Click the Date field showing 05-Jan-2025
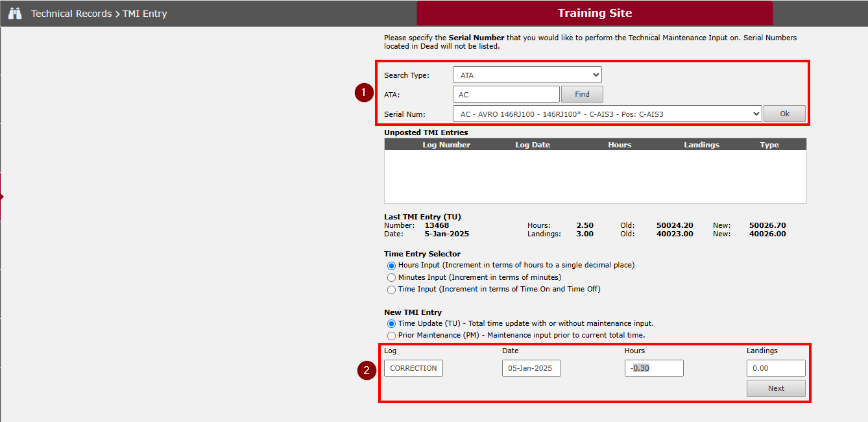This screenshot has width=868, height=422. point(531,368)
